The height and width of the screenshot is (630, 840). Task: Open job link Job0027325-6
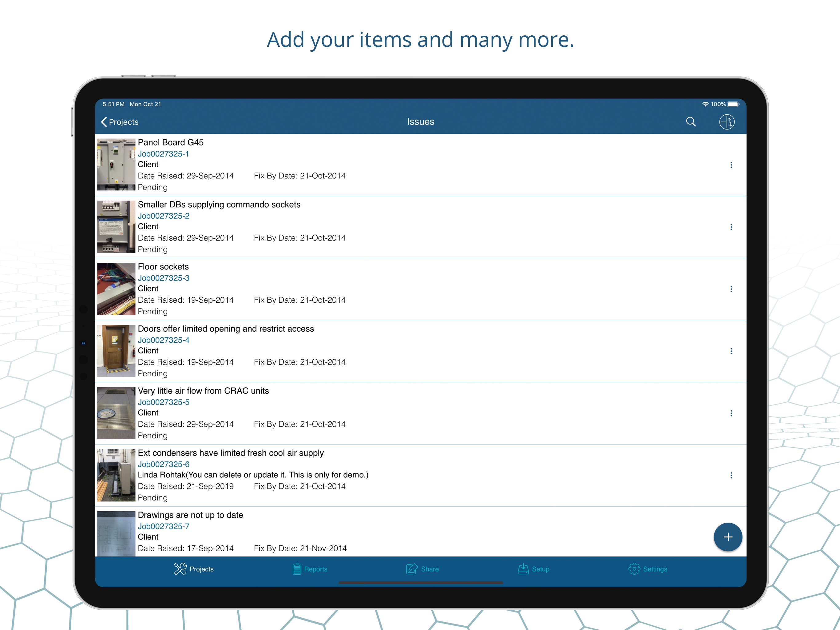click(x=163, y=464)
